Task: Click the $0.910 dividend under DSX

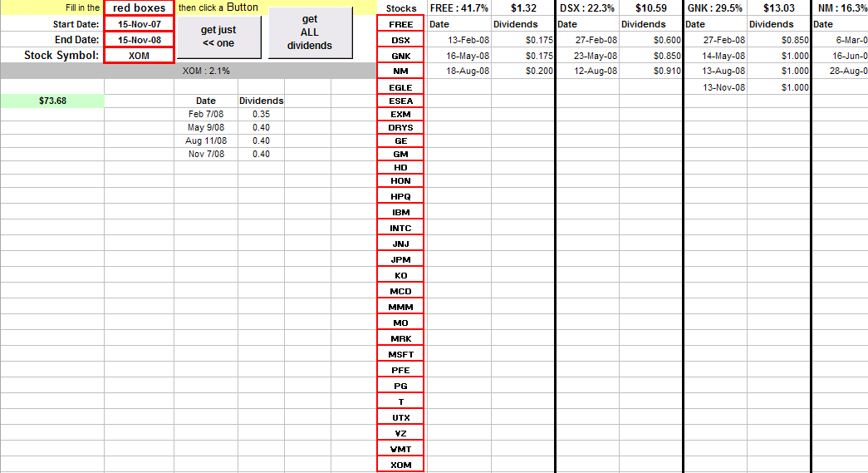Action: click(x=650, y=71)
